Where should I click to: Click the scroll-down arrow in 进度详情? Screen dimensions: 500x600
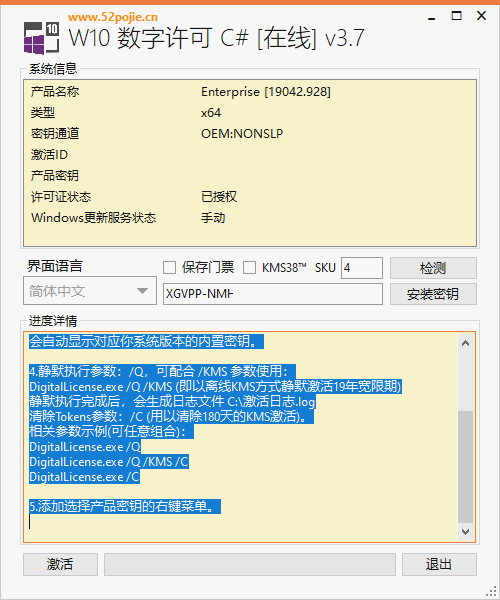(x=466, y=532)
